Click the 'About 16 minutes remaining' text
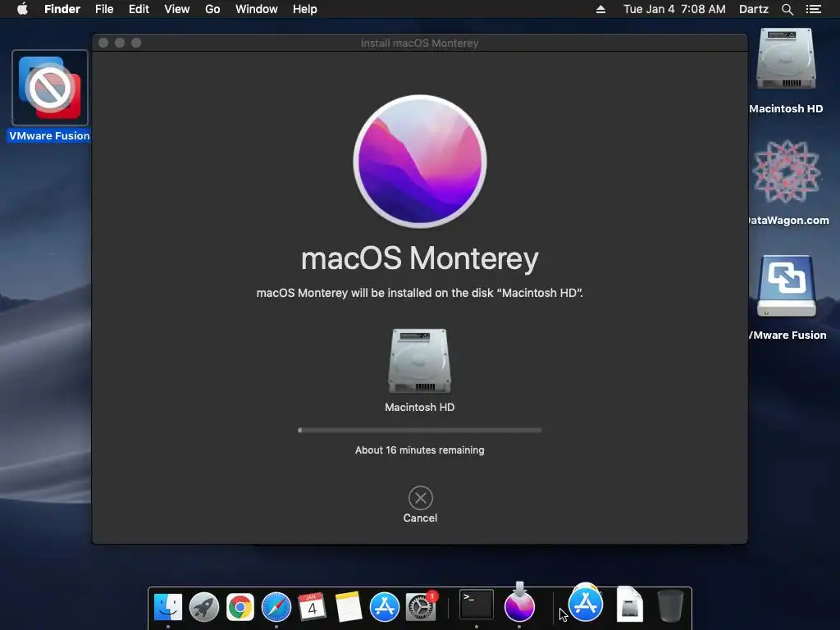Viewport: 840px width, 630px height. pos(419,450)
